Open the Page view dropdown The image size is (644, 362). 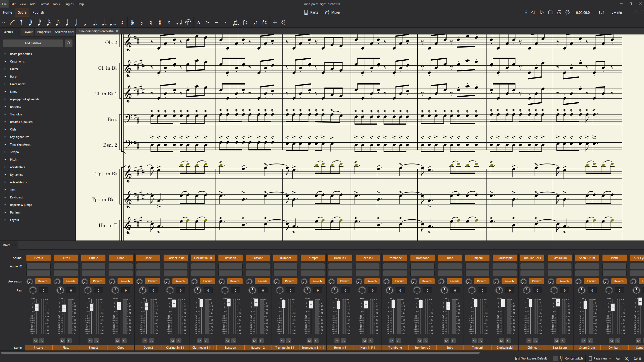[x=600, y=358]
